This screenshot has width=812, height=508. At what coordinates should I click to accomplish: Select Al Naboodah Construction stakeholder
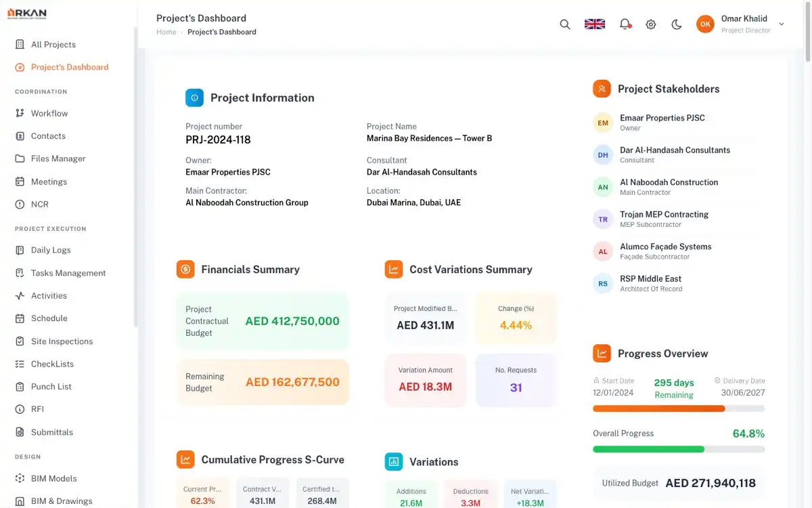[679, 187]
